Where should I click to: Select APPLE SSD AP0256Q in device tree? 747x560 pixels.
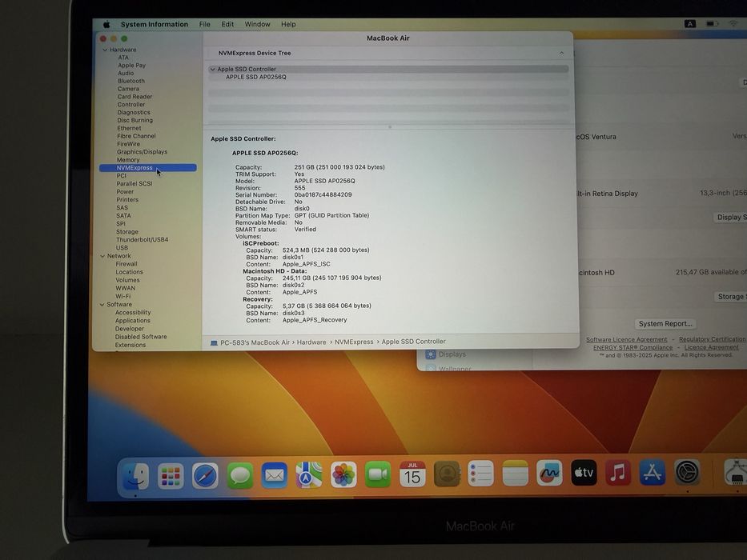click(x=256, y=77)
